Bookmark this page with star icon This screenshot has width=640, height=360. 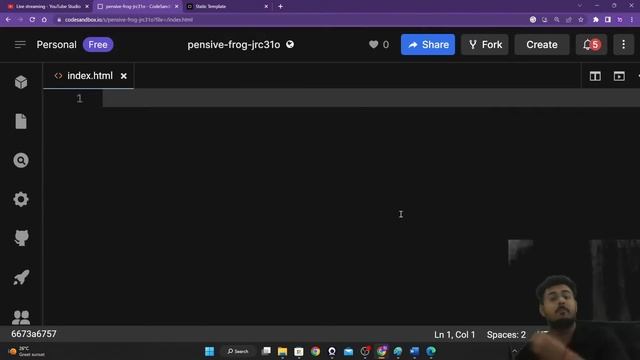coord(581,20)
